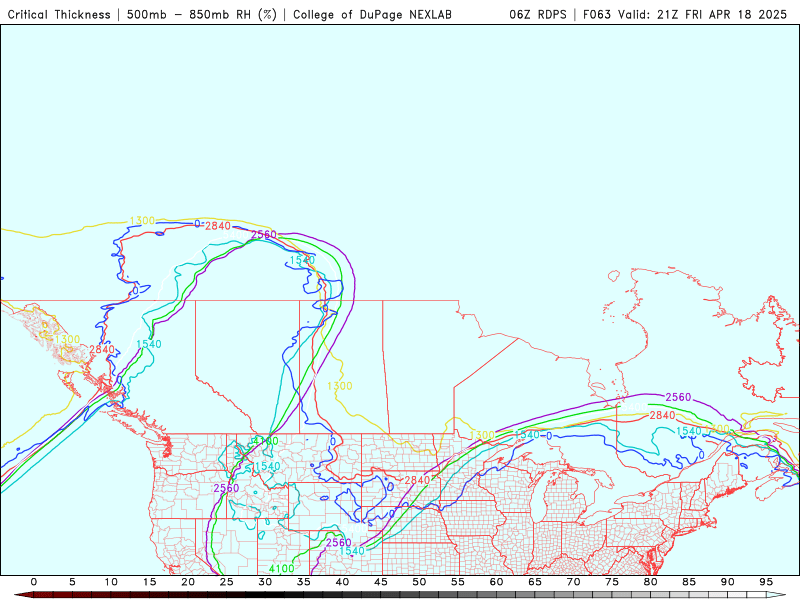Viewport: 800px width, 600px height.
Task: Click the 'Critical Thickness' title text
Action: click(x=59, y=14)
